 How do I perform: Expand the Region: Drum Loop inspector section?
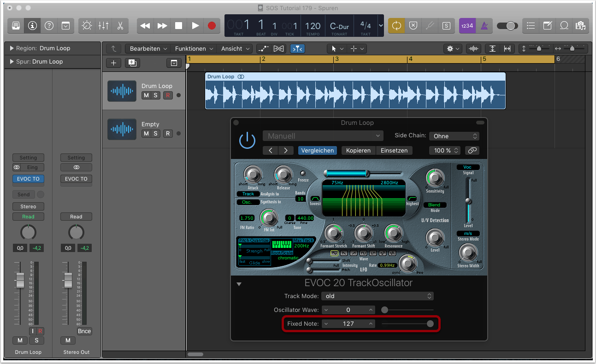coord(12,48)
